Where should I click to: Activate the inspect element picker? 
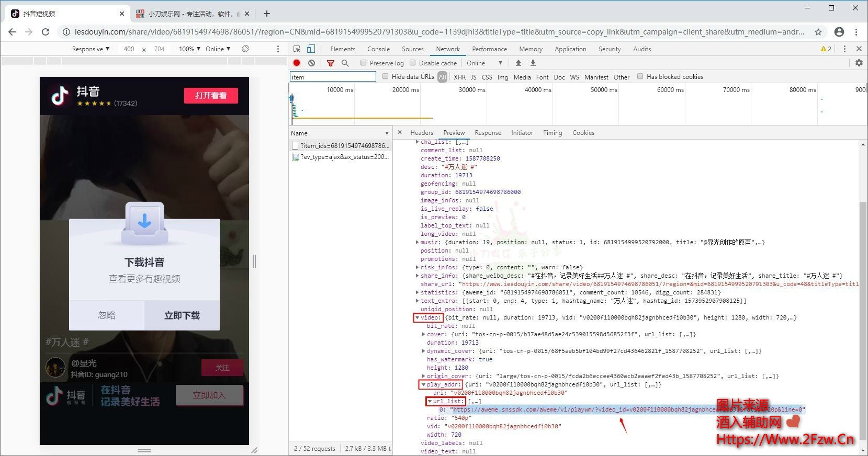297,49
